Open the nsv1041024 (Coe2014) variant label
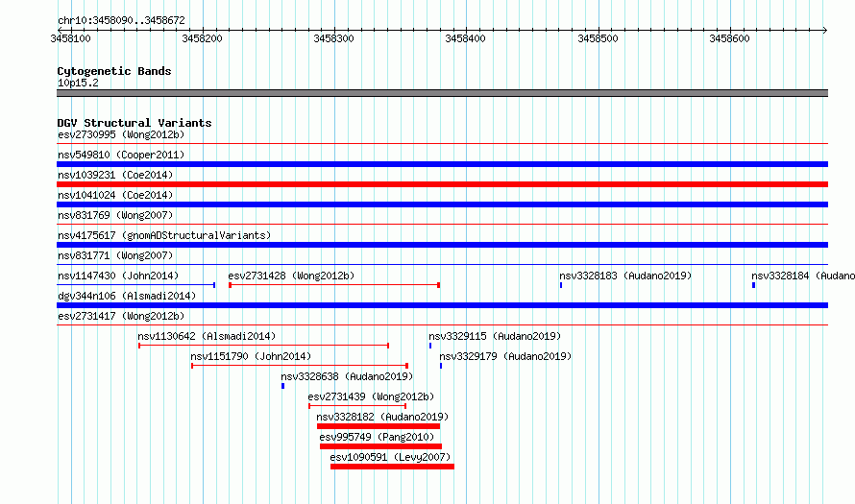Image resolution: width=855 pixels, height=504 pixels. click(x=115, y=195)
